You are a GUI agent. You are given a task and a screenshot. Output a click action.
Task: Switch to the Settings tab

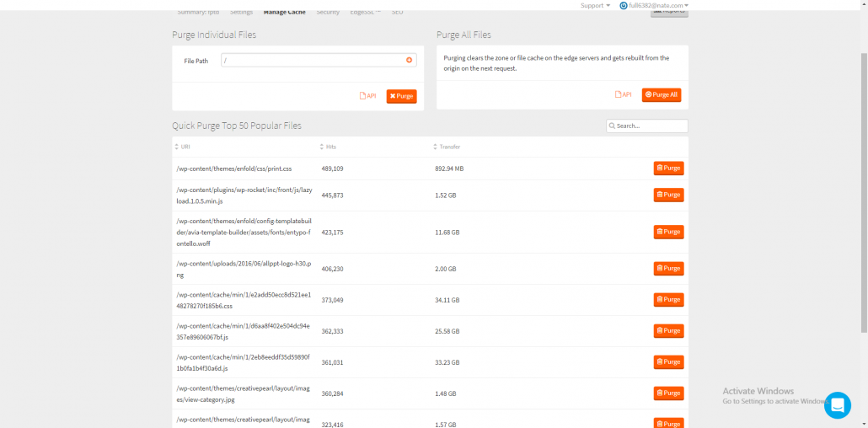pyautogui.click(x=241, y=12)
